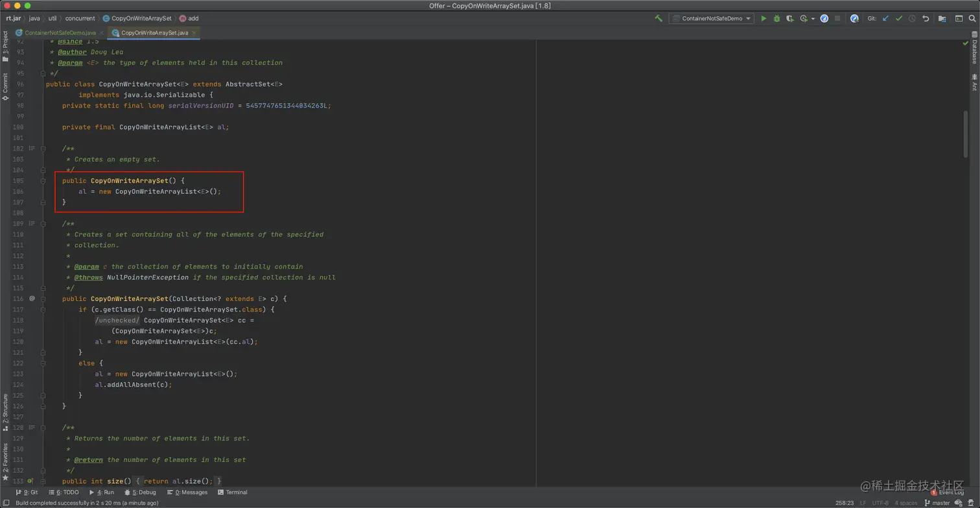Viewport: 980px width, 508px height.
Task: Collapse the Javadoc at line 102
Action: coord(43,149)
